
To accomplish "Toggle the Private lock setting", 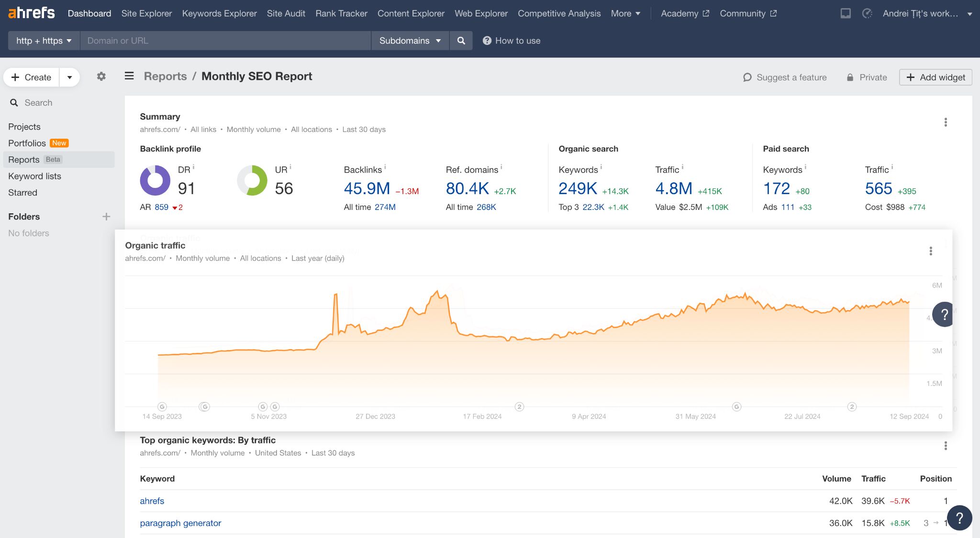I will coord(867,77).
